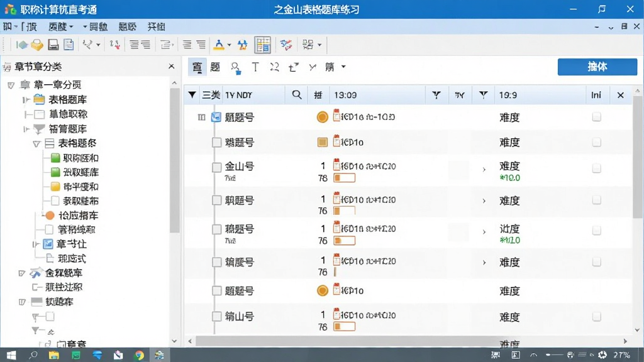Tick the checkbox tree item below the orange circle item
This screenshot has width=644, height=362.
tap(49, 229)
